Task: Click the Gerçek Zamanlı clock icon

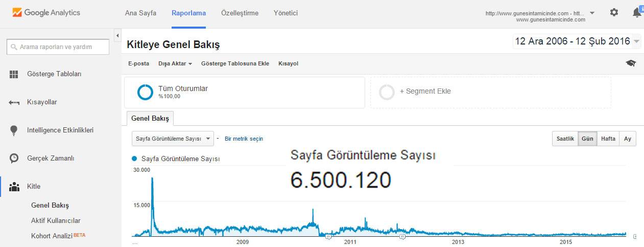Action: [14, 159]
